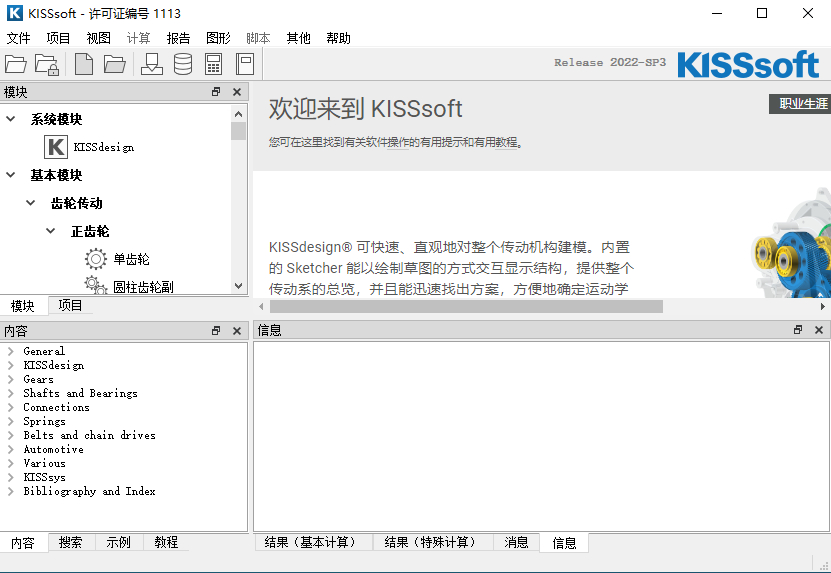Close the 内容 panel

[237, 331]
